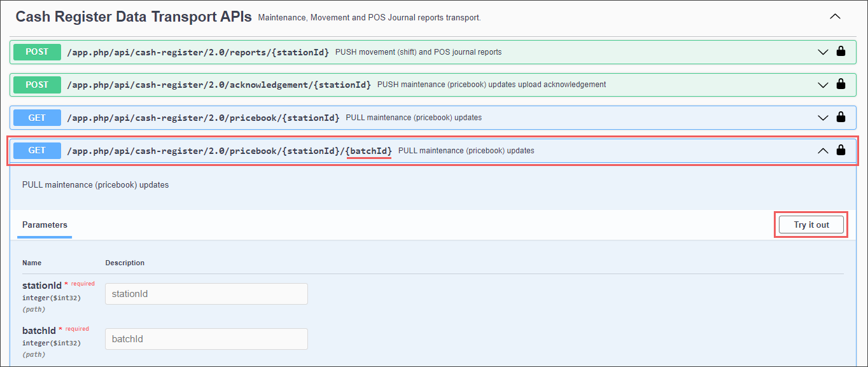Click inside the stationId input field
The height and width of the screenshot is (367, 868).
(206, 293)
